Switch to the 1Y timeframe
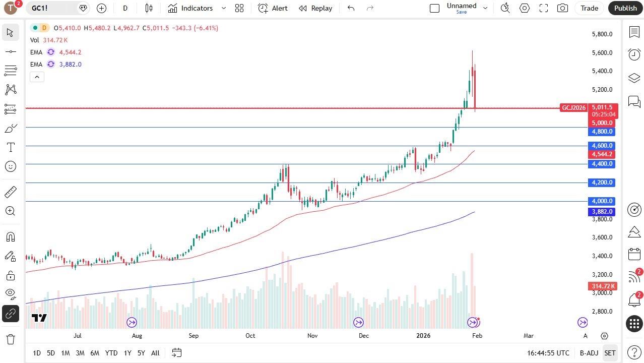 coord(127,353)
